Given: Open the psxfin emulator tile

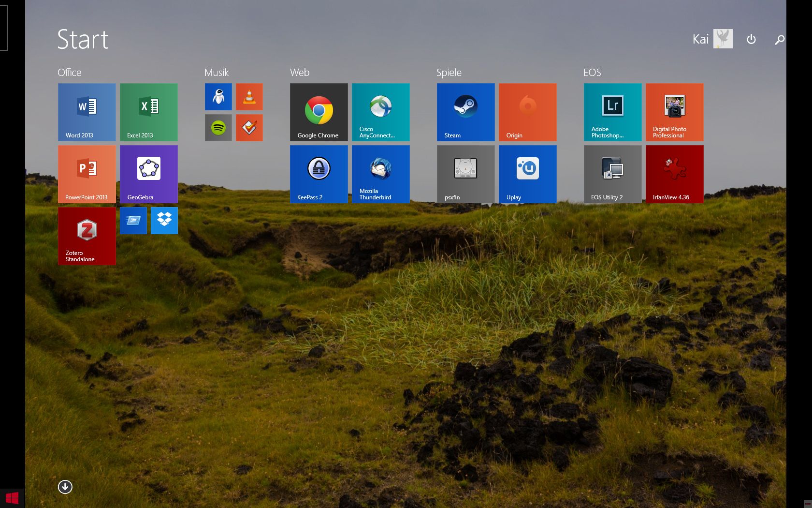Looking at the screenshot, I should point(466,174).
